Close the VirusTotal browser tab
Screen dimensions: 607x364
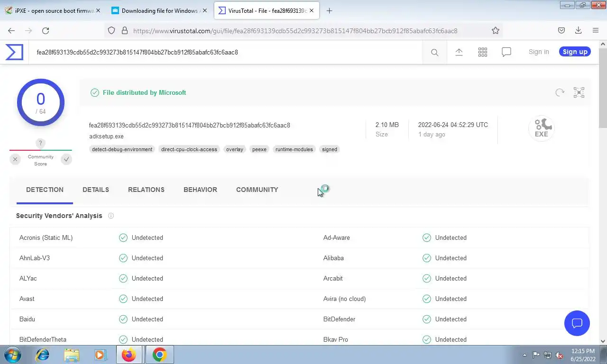coord(312,10)
